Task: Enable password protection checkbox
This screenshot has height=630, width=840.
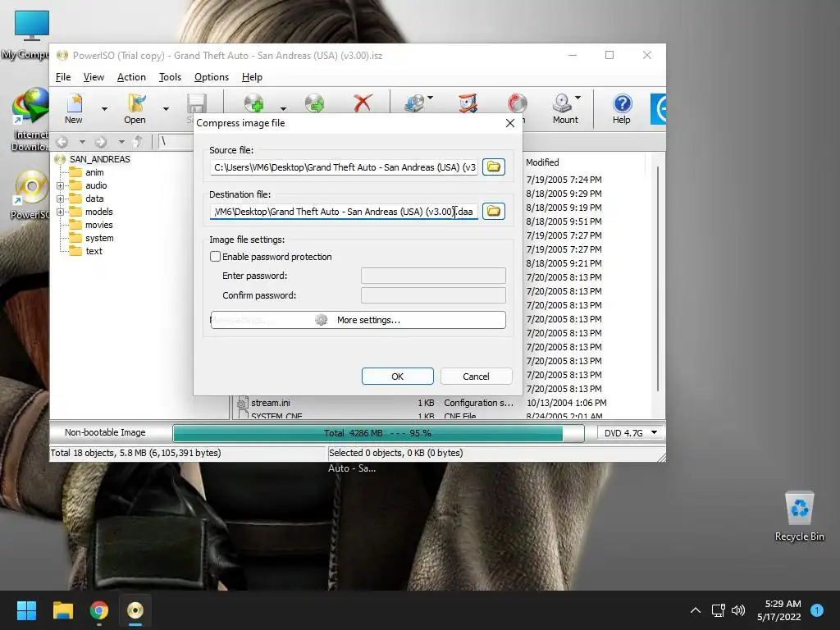Action: tap(216, 257)
